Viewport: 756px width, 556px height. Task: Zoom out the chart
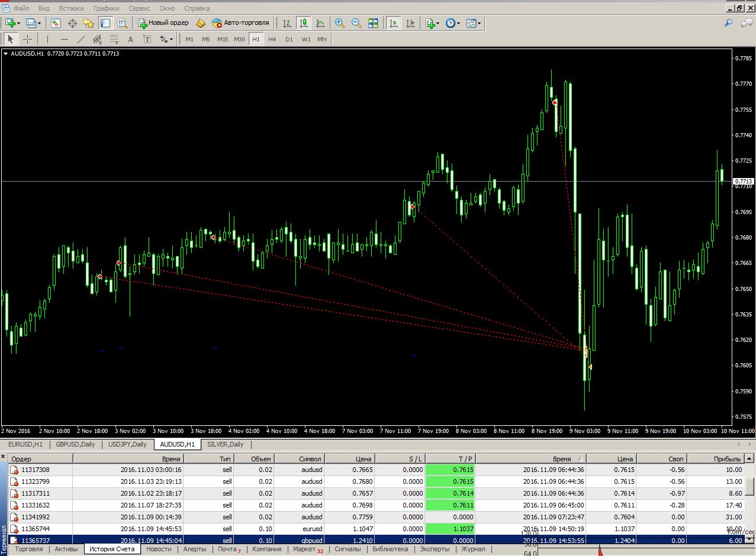[356, 23]
